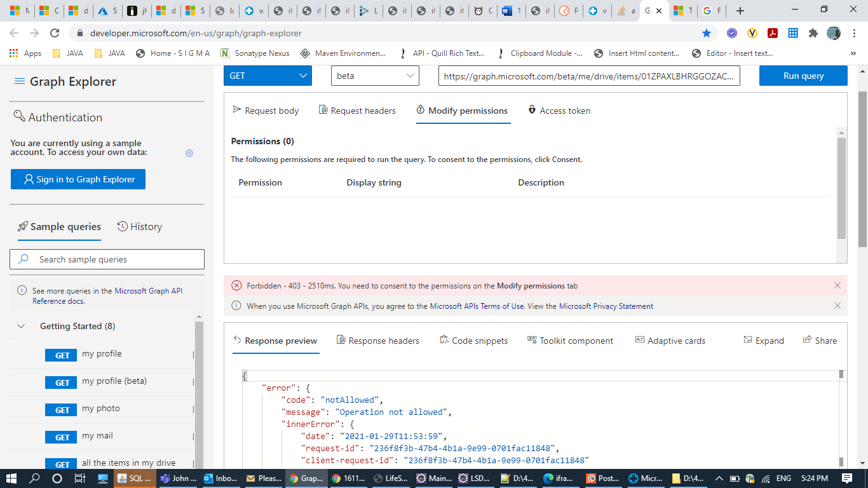868x488 pixels.
Task: Select the 'my profile' sample query
Action: [102, 355]
